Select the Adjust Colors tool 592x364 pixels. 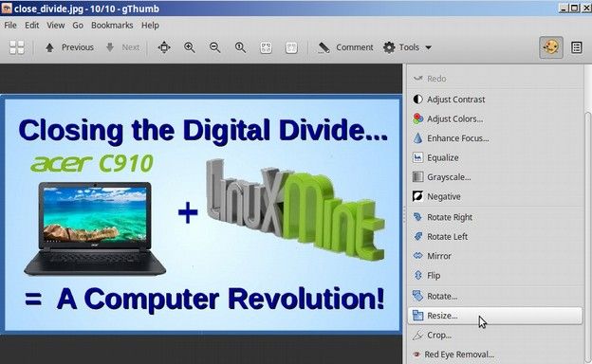tap(454, 118)
